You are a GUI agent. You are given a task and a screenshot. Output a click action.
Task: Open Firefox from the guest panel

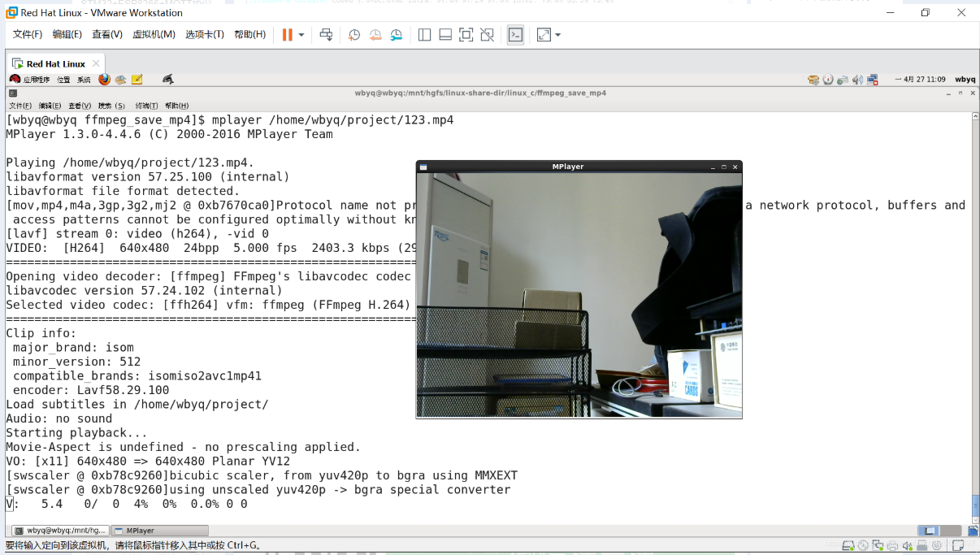104,79
